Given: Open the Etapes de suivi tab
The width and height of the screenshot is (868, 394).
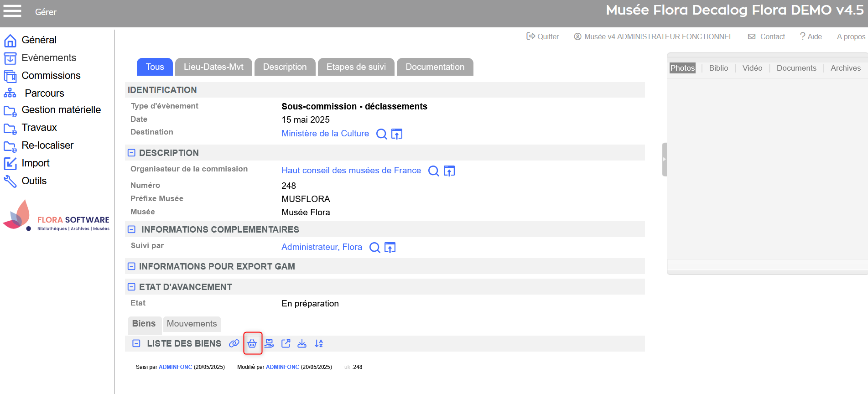Looking at the screenshot, I should pyautogui.click(x=356, y=67).
